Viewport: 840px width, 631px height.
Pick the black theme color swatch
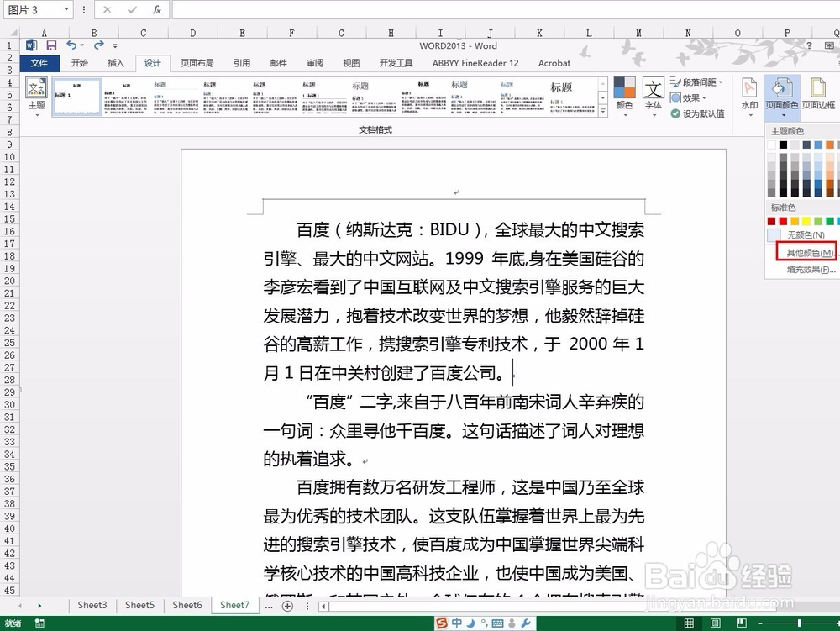(x=783, y=145)
